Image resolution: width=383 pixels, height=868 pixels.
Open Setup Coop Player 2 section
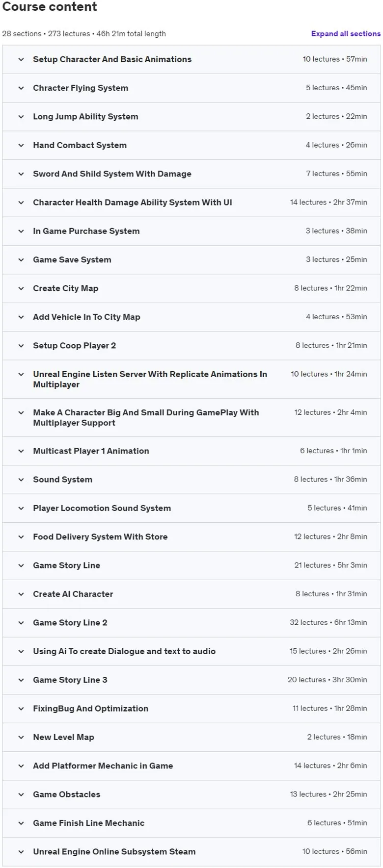(191, 346)
